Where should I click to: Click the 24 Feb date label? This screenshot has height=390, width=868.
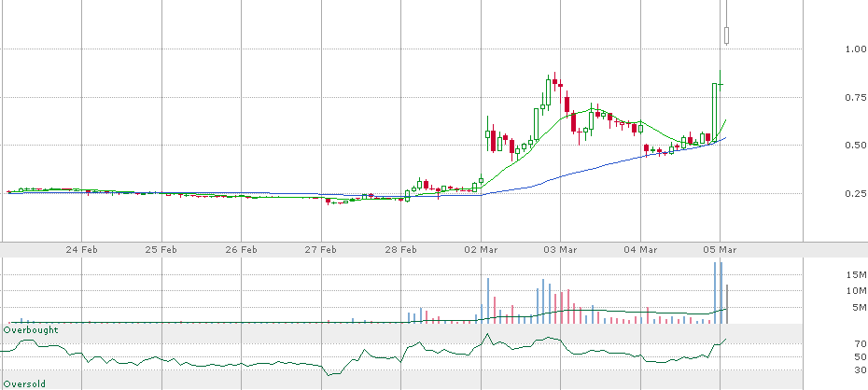coord(82,249)
